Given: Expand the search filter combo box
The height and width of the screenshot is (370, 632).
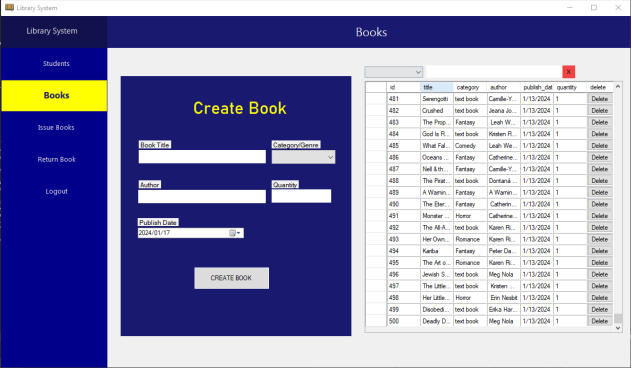Looking at the screenshot, I should (x=393, y=72).
